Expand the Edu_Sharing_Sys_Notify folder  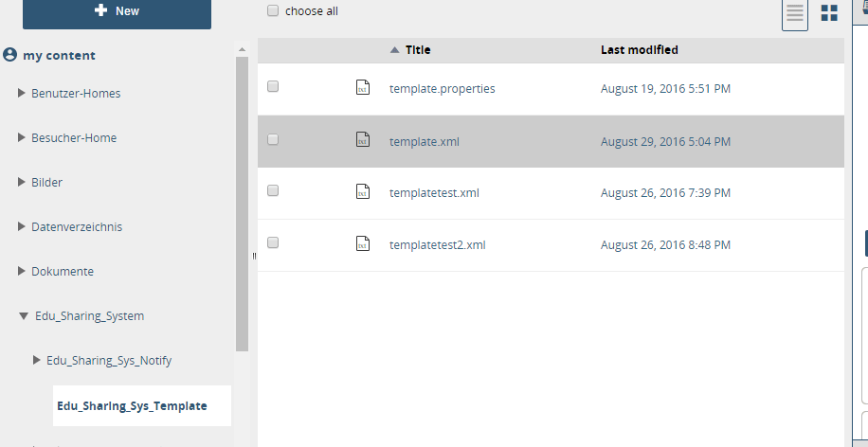37,360
